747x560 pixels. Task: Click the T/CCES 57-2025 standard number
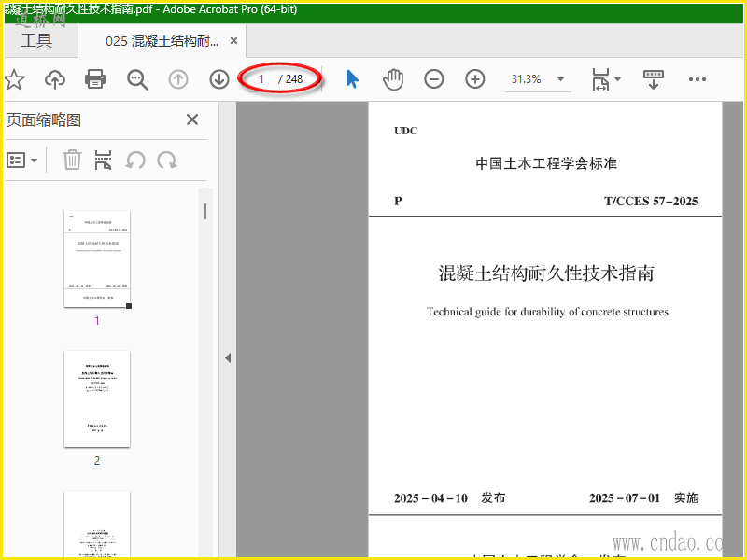(x=651, y=201)
